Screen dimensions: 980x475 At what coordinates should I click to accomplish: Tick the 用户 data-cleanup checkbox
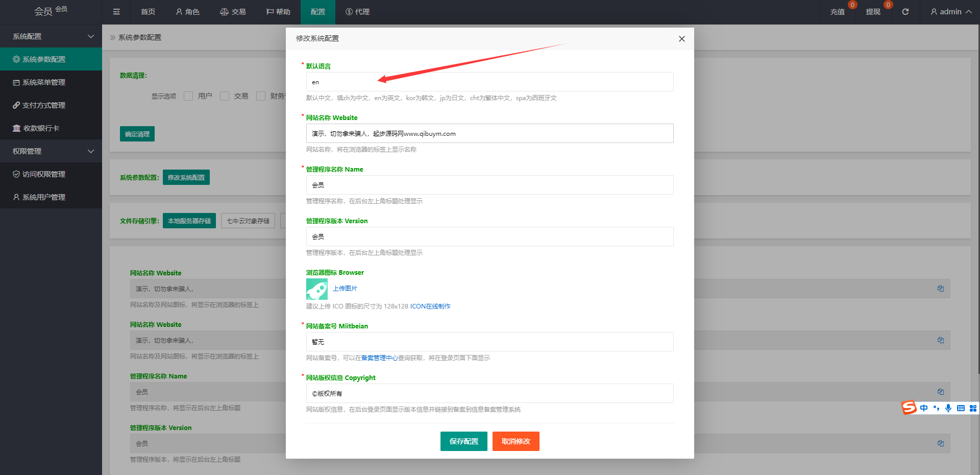(188, 96)
